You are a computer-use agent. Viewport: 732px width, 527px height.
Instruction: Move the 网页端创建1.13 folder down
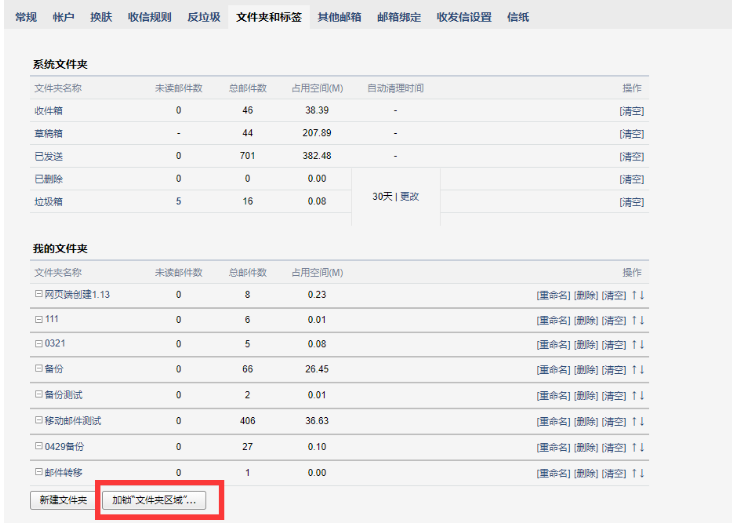pyautogui.click(x=642, y=294)
